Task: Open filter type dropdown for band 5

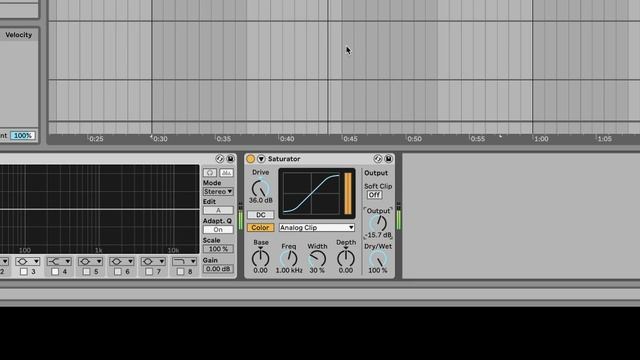Action: point(90,261)
